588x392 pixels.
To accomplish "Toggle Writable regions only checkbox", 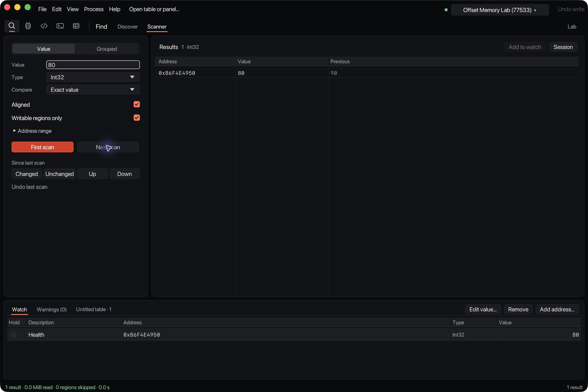I will pyautogui.click(x=137, y=118).
